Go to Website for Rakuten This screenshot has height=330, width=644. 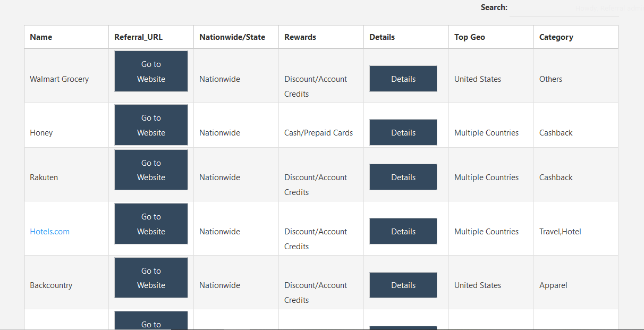[151, 170]
